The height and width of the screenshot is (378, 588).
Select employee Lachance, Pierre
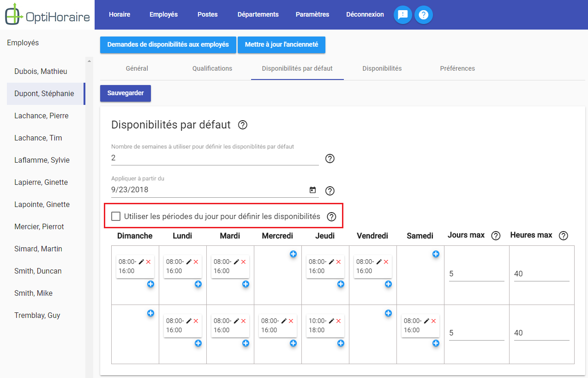pyautogui.click(x=46, y=116)
